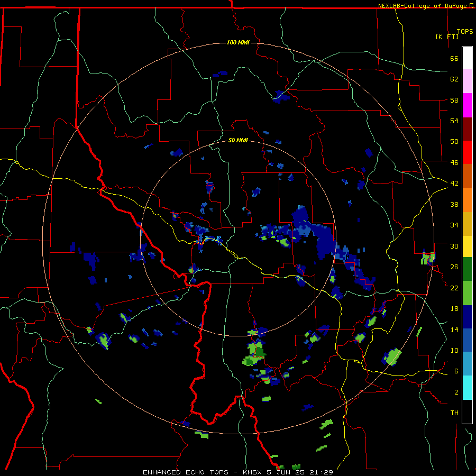476x476 pixels.
Task: Click the "50 NMI" range ring label
Action: 238,140
